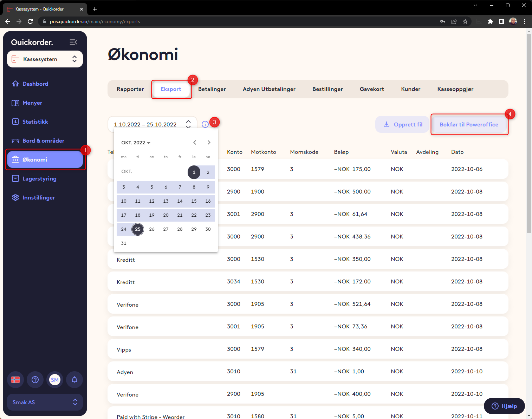Viewport: 532px width, 419px height.
Task: Switch language via the Norwegian flag icon
Action: (x=15, y=380)
